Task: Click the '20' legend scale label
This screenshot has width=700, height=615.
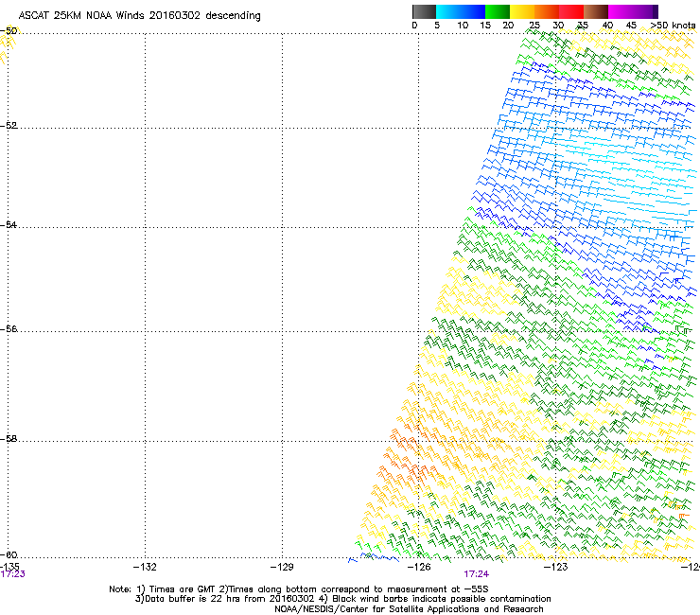Action: [x=508, y=26]
